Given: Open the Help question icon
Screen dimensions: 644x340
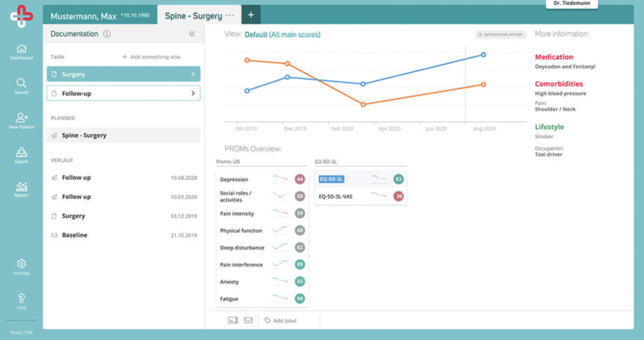Looking at the screenshot, I should pos(21,298).
